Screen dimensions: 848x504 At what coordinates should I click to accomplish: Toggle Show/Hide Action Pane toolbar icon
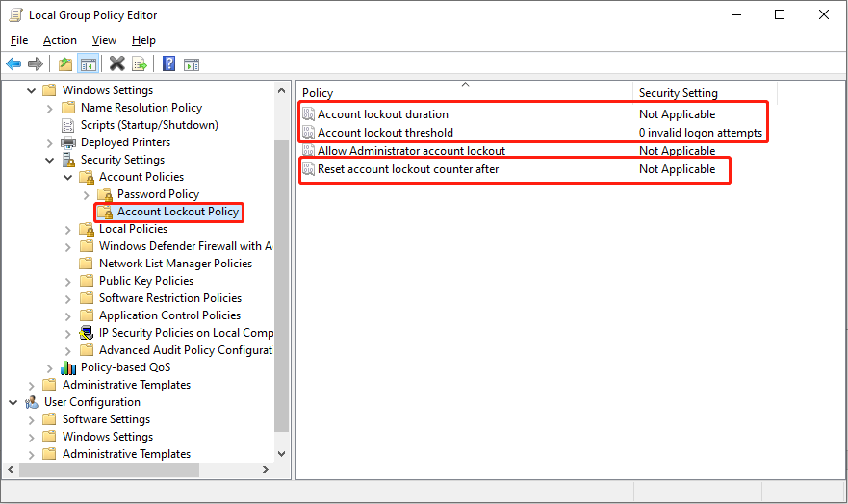pos(192,64)
